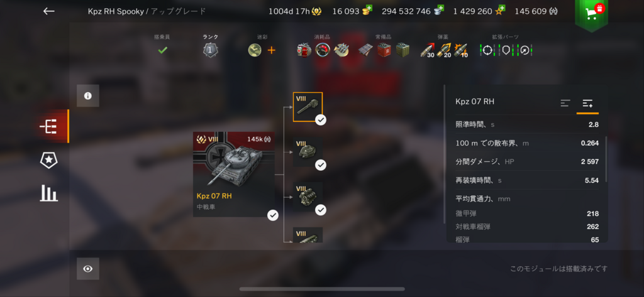
Task: Select the tier VIII engine module
Action: click(x=308, y=197)
